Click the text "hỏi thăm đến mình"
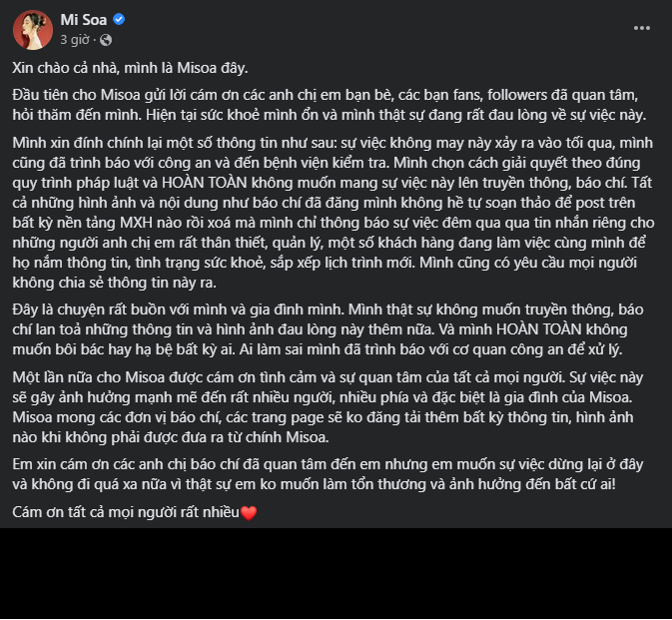Screen dimensions: 672x620 [x=68, y=114]
